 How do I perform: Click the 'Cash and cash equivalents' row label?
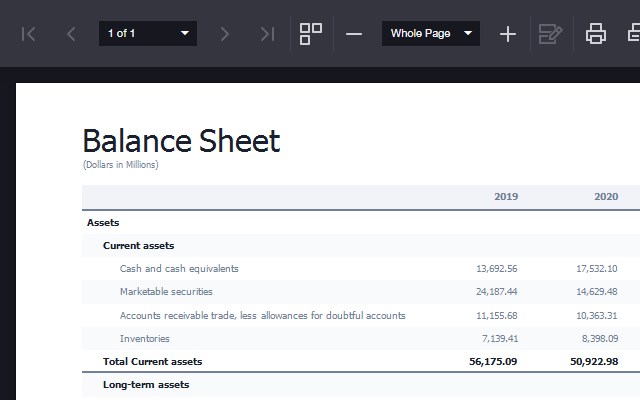coord(179,269)
